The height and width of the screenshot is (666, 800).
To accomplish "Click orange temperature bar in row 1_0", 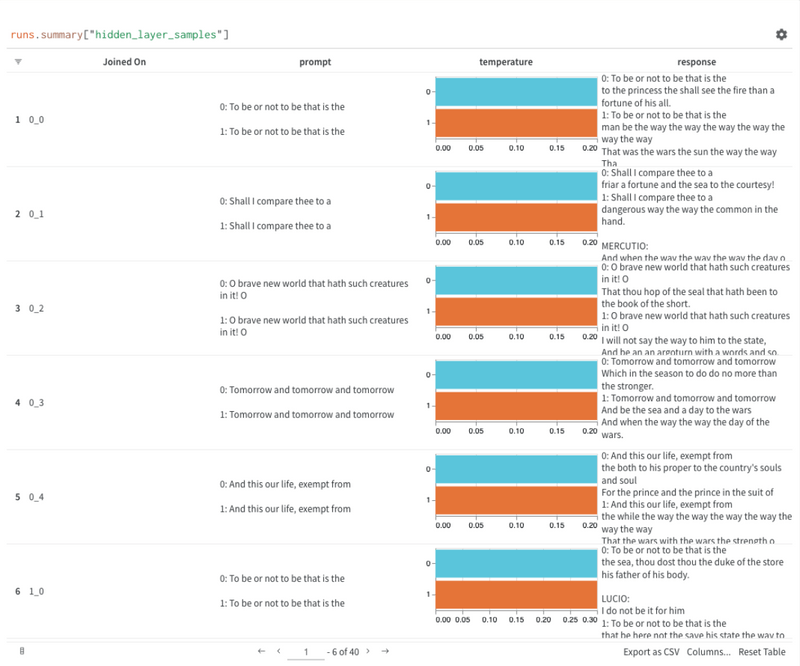I will [x=516, y=595].
